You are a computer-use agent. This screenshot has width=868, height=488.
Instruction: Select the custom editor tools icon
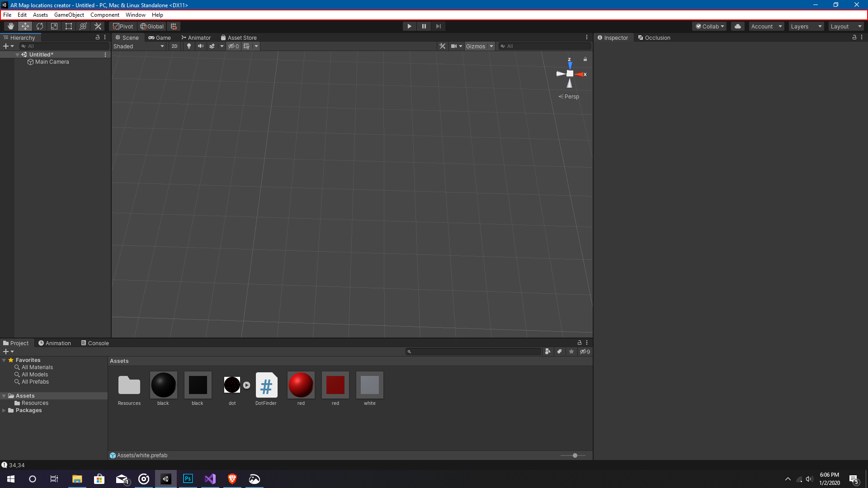pos(98,26)
